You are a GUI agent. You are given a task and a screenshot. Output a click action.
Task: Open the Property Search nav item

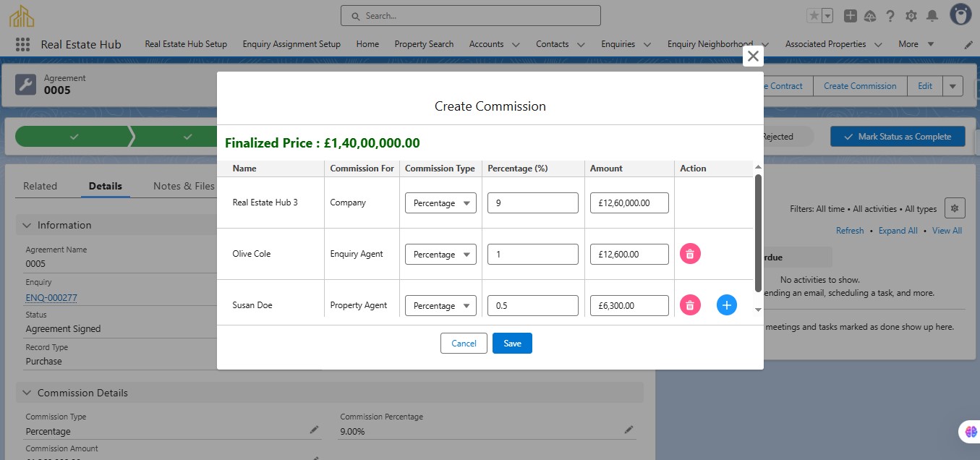(424, 44)
